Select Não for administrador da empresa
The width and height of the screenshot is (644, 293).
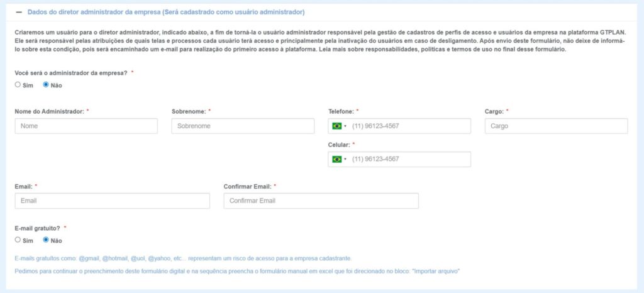(x=46, y=85)
